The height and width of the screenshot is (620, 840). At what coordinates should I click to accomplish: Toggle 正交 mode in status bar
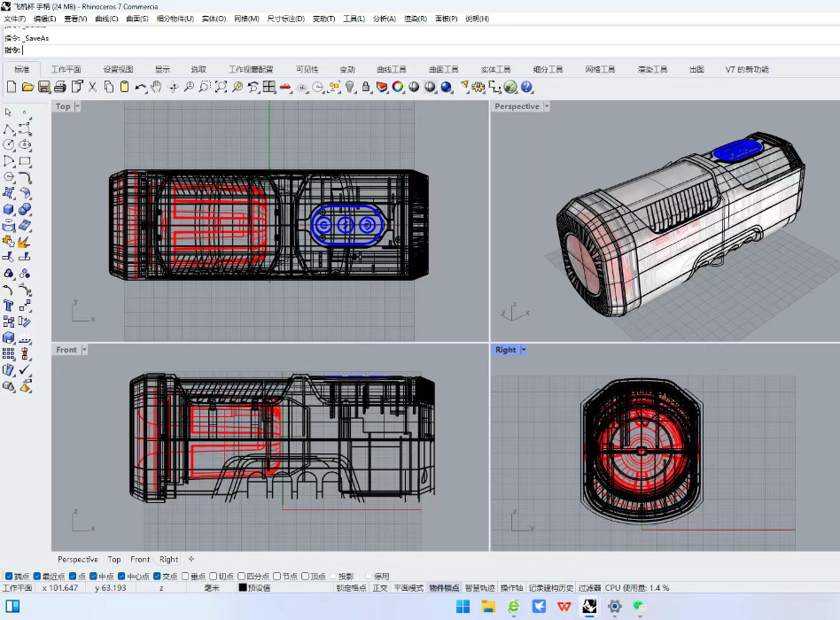click(379, 588)
